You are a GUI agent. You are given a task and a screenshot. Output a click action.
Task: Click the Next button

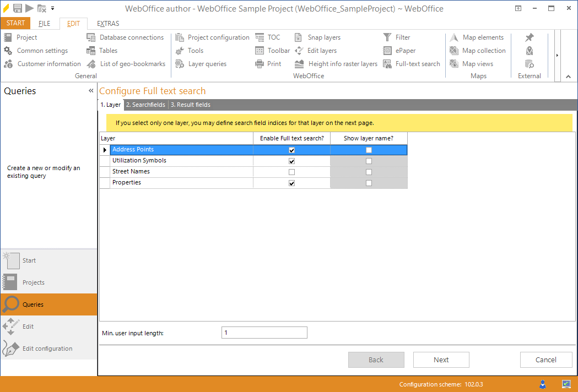tap(441, 360)
